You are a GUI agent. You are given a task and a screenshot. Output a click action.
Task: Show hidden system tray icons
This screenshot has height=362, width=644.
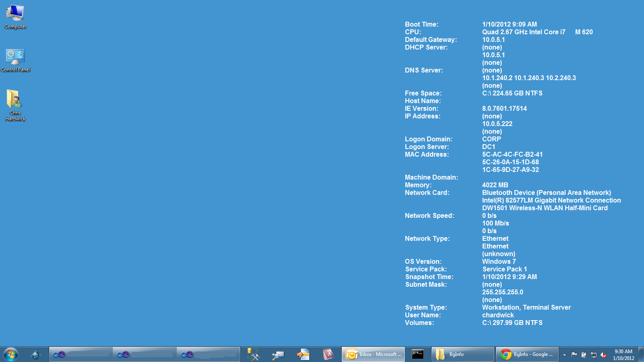coord(564,355)
